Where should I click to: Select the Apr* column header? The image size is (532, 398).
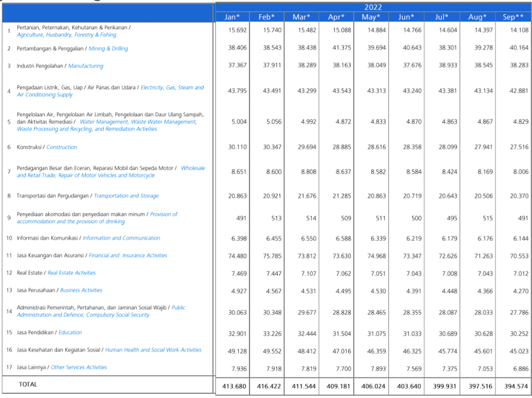(x=336, y=17)
